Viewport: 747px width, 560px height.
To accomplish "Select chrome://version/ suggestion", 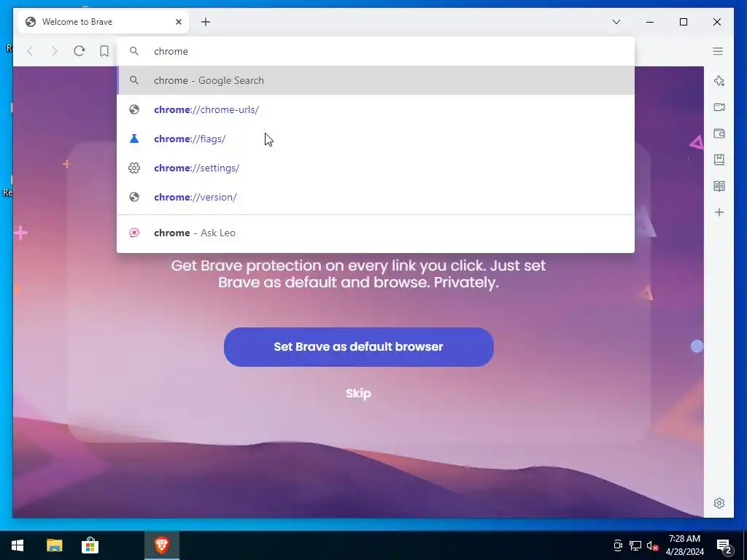I will click(376, 197).
